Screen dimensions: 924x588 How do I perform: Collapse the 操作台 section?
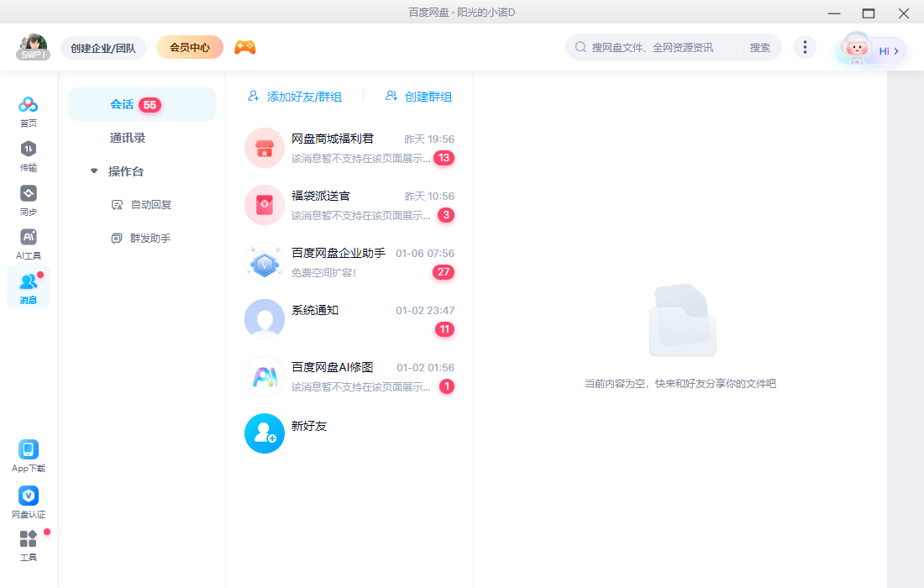(x=94, y=171)
